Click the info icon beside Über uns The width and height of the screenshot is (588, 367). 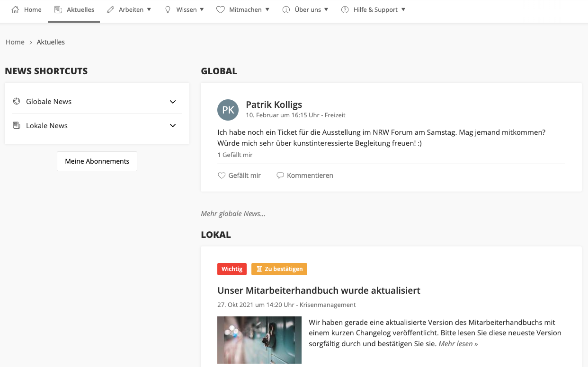point(286,9)
